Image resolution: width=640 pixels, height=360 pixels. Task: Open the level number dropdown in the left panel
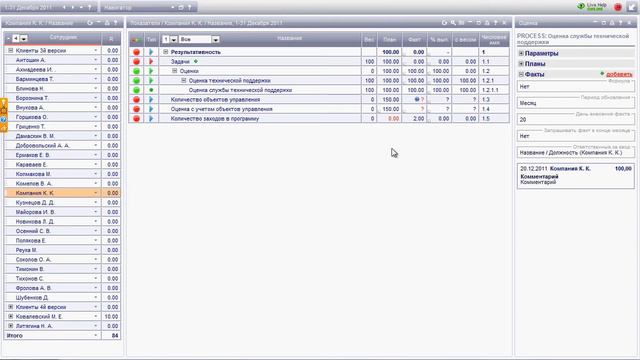(x=24, y=38)
